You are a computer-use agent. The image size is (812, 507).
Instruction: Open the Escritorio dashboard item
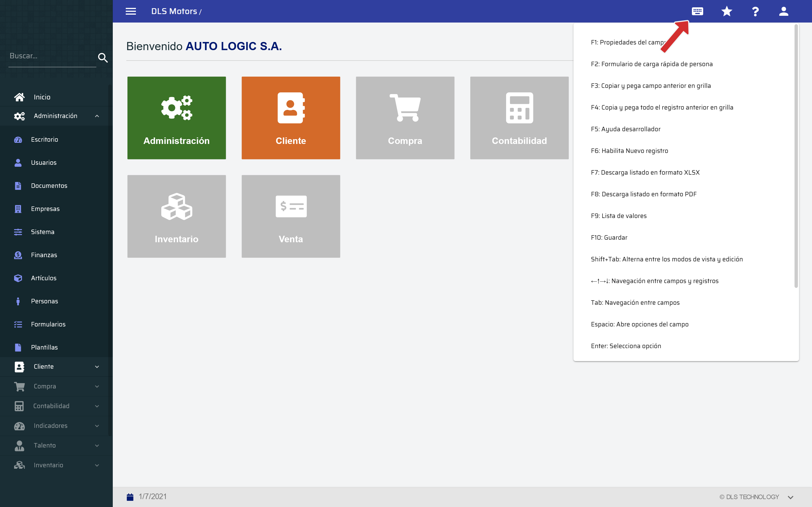point(44,139)
